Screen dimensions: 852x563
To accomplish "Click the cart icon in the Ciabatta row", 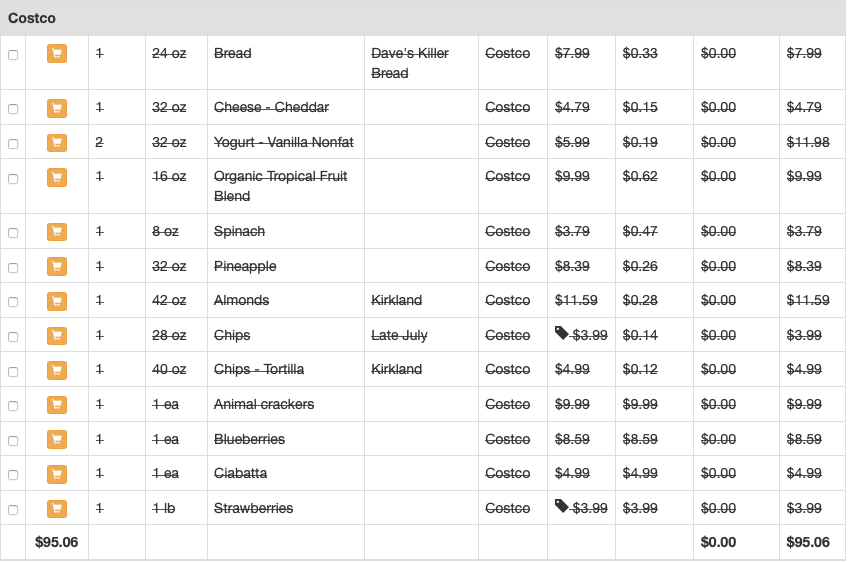I will [x=57, y=474].
